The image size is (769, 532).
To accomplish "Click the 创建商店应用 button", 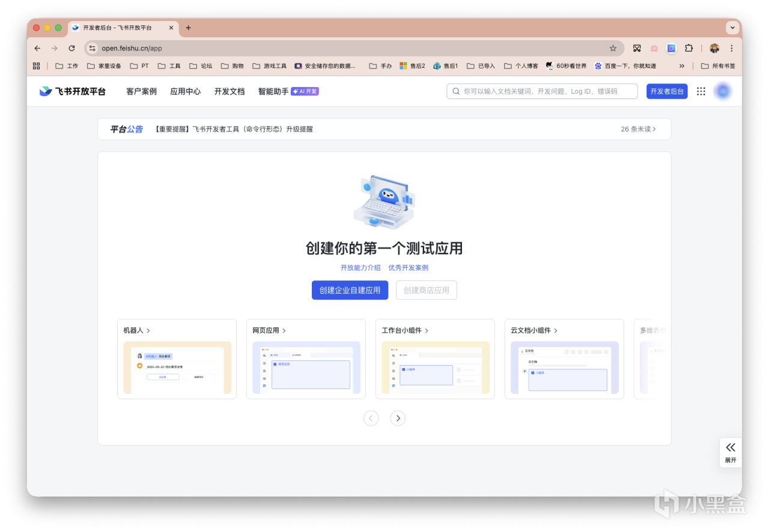I will click(x=427, y=290).
